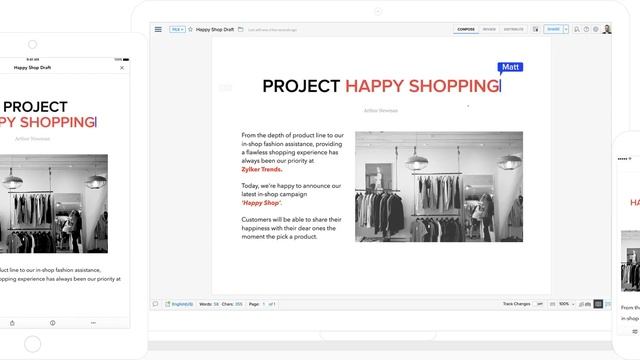The width and height of the screenshot is (640, 360).
Task: Click the PROJECT heading on the tablet
Action: coord(35,107)
